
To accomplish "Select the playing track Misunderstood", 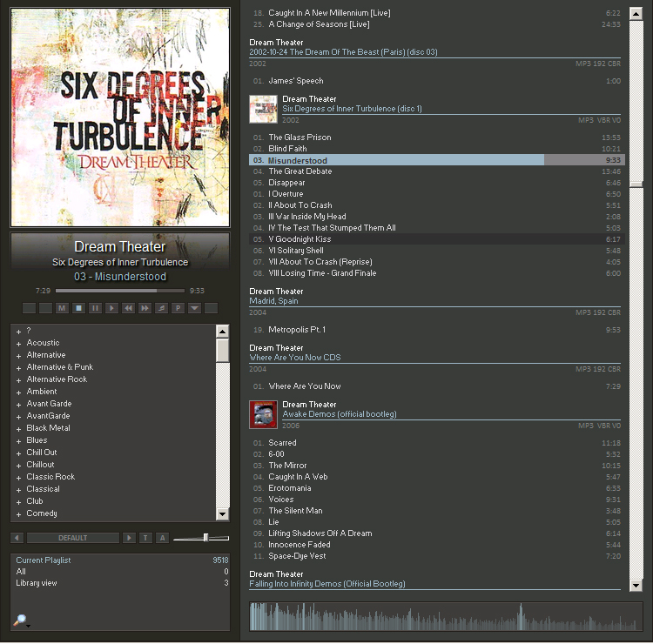I will (x=437, y=160).
